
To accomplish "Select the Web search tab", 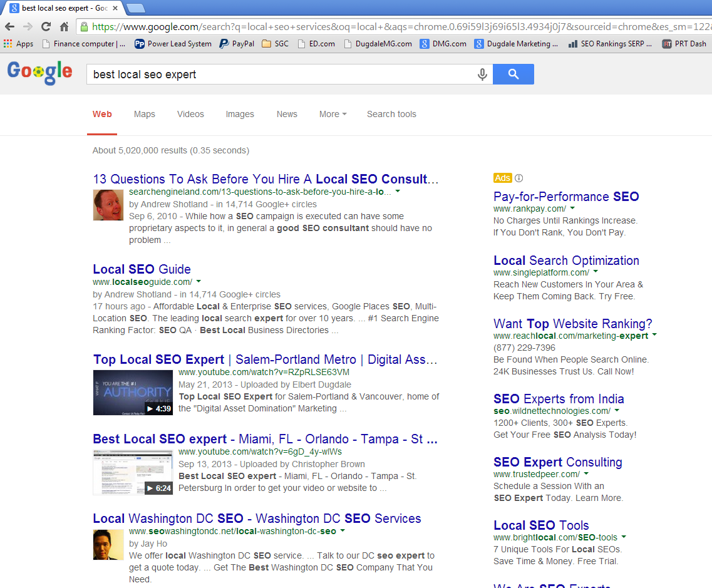I will (x=102, y=114).
